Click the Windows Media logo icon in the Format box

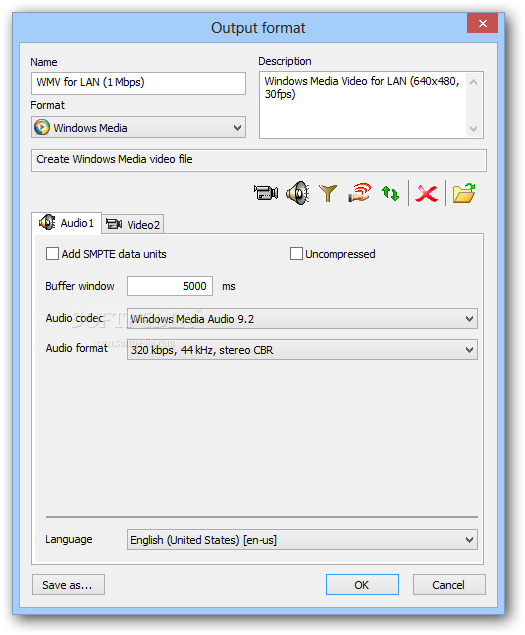[42, 127]
